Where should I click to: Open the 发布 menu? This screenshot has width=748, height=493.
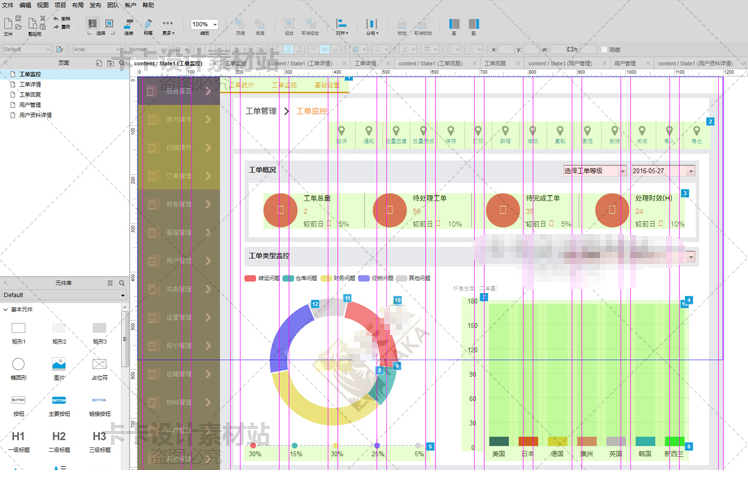click(x=95, y=5)
